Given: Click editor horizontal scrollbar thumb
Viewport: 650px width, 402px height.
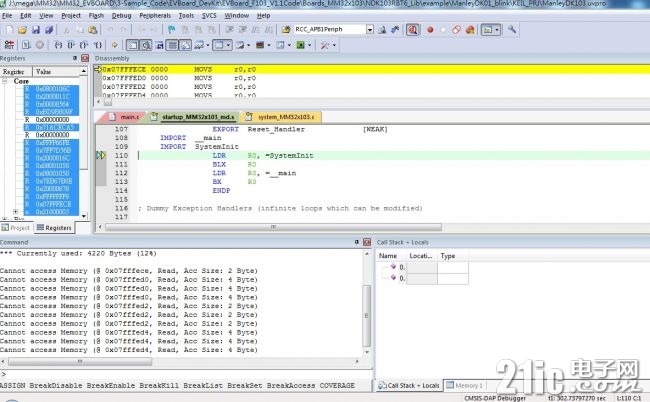Looking at the screenshot, I should 273,227.
